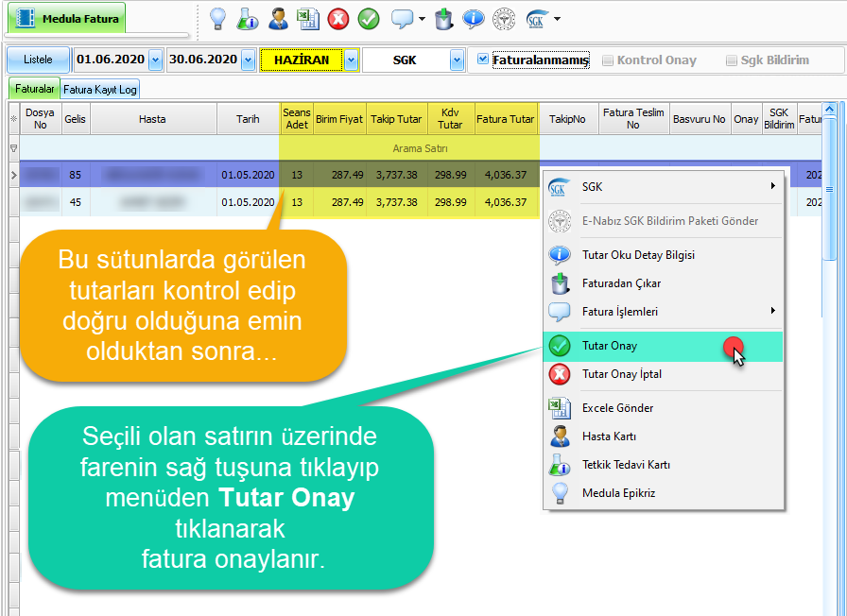Sort by the Tarih column header
Viewport: 847px width, 616px height.
248,119
